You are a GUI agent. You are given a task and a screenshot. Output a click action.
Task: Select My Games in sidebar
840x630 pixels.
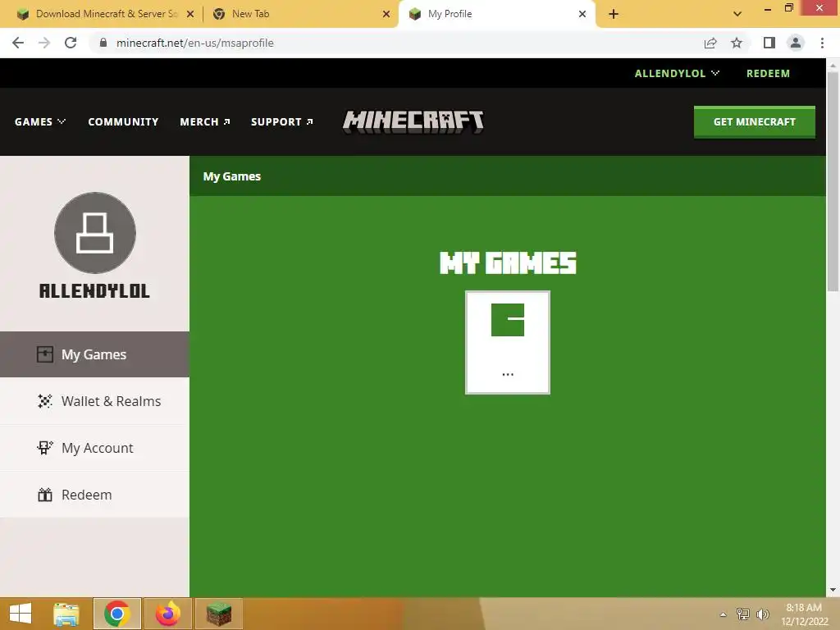click(x=94, y=354)
